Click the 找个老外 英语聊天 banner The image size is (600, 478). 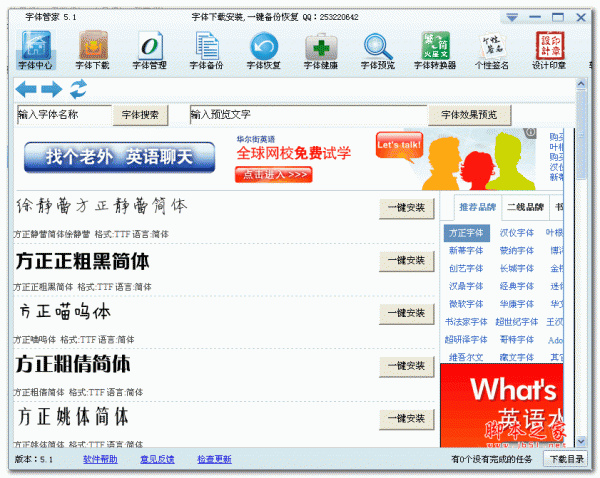119,157
